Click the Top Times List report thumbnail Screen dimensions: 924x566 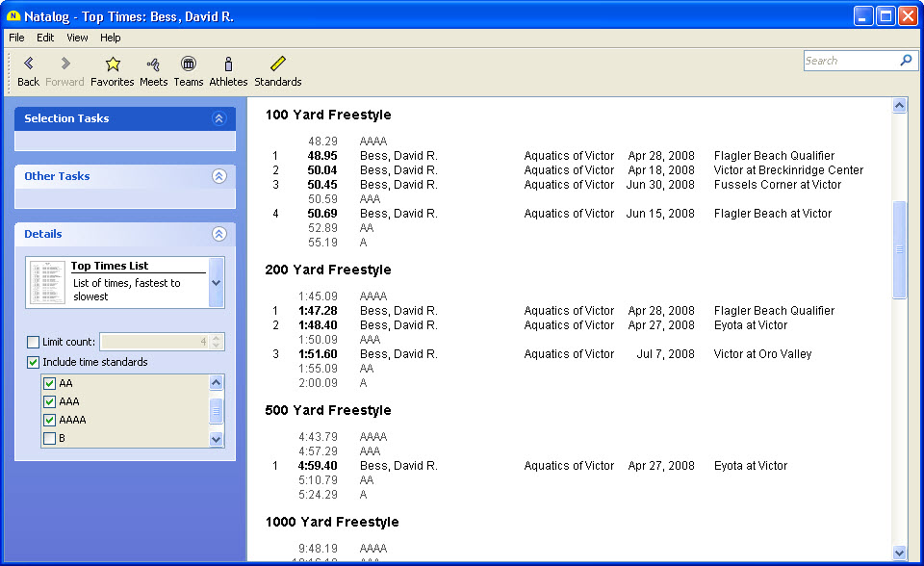[x=47, y=282]
